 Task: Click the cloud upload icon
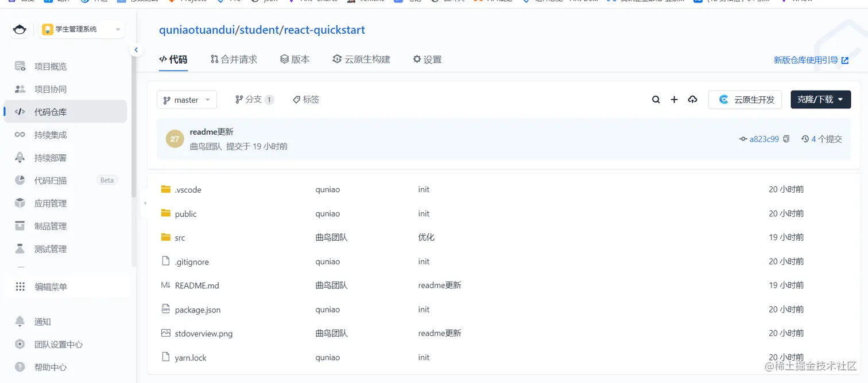pos(693,100)
